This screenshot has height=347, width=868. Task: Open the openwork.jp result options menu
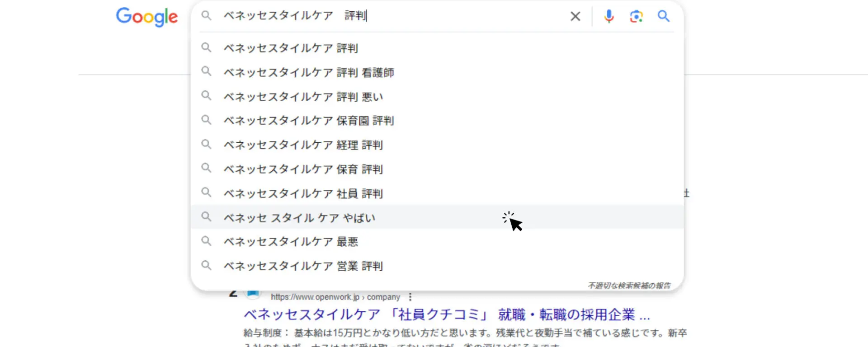pos(410,297)
